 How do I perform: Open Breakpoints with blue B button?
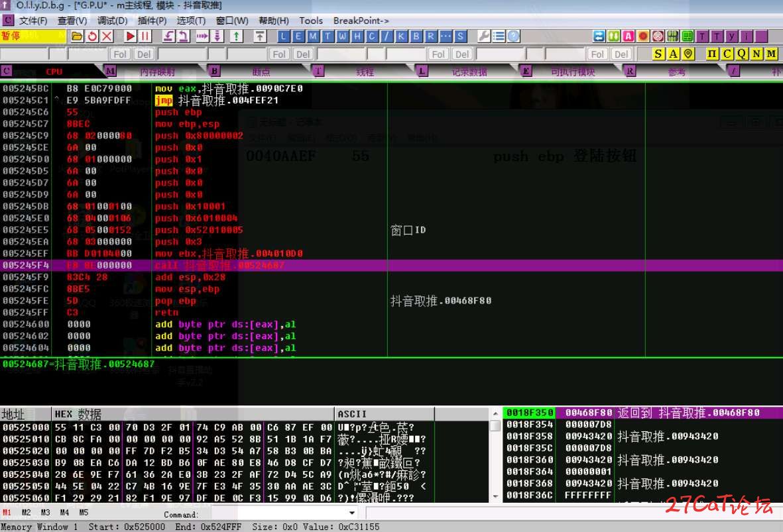pyautogui.click(x=416, y=36)
